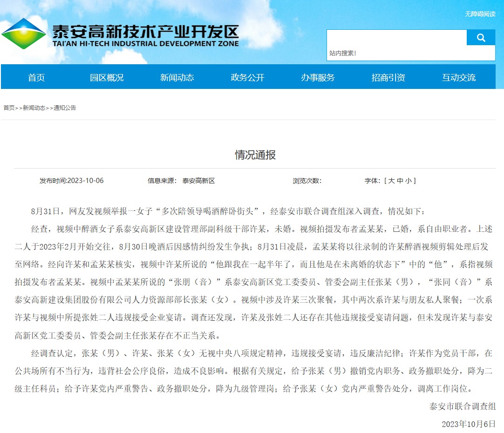
Task: Click 首页 in the breadcrumb trail
Action: coord(9,108)
